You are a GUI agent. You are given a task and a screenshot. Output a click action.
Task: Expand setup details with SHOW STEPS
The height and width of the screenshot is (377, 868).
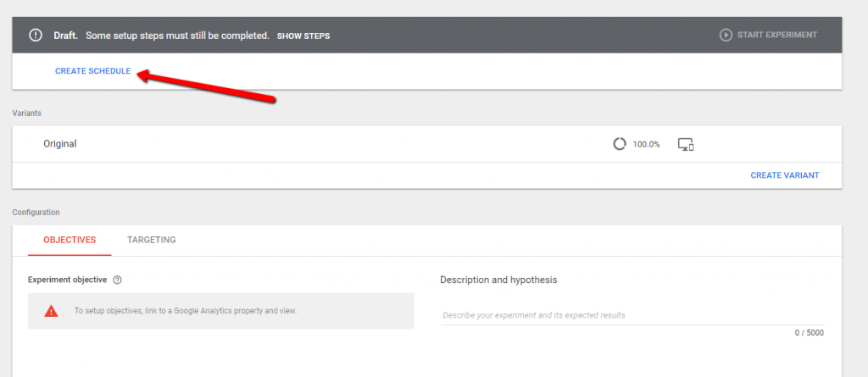pyautogui.click(x=303, y=36)
